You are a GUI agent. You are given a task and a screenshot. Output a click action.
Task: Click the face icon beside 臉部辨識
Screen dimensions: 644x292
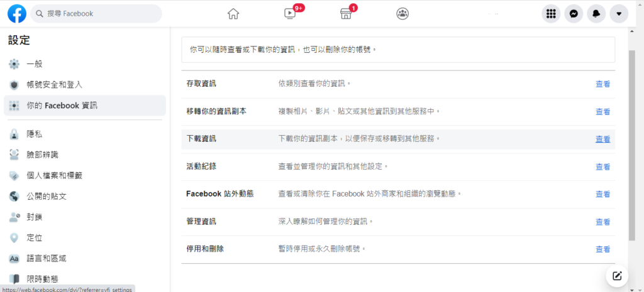tap(14, 155)
